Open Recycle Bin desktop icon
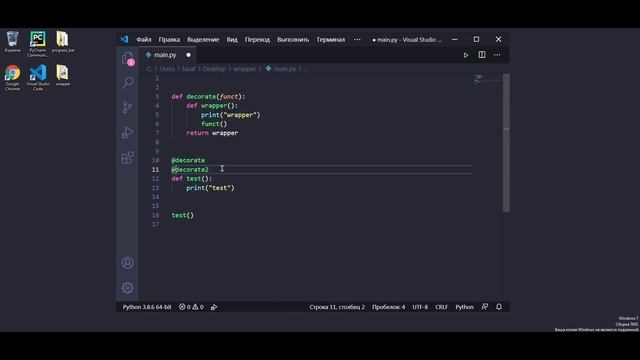640x360 pixels. 13,42
